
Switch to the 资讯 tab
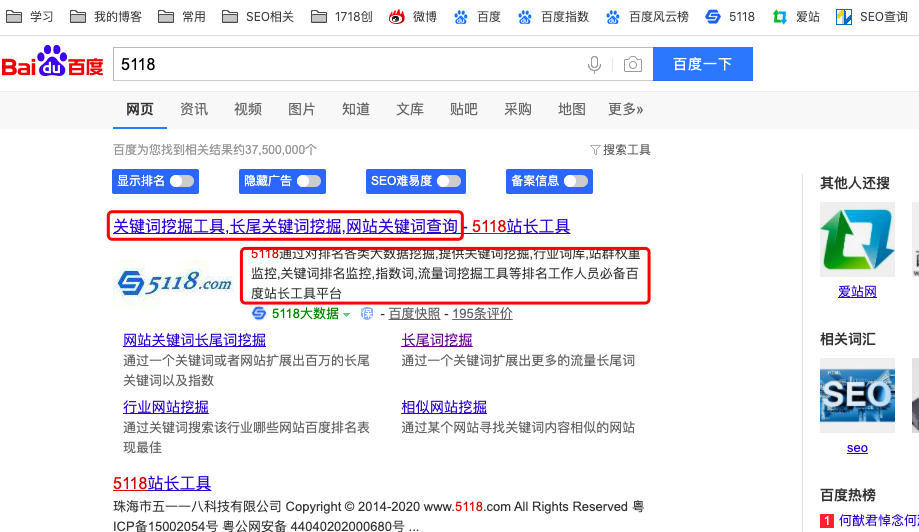pos(193,109)
